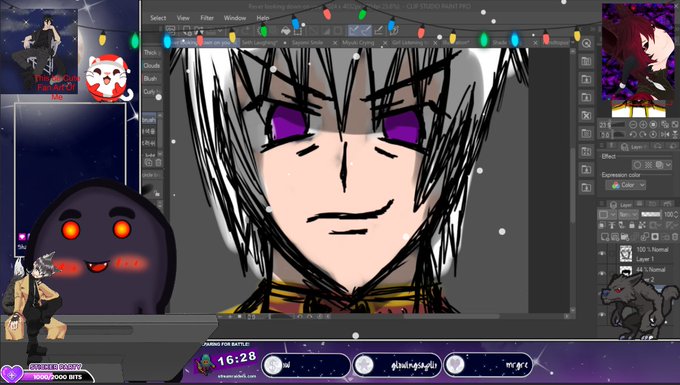
Task: Toggle the set as reference layer icon
Action: point(611,225)
